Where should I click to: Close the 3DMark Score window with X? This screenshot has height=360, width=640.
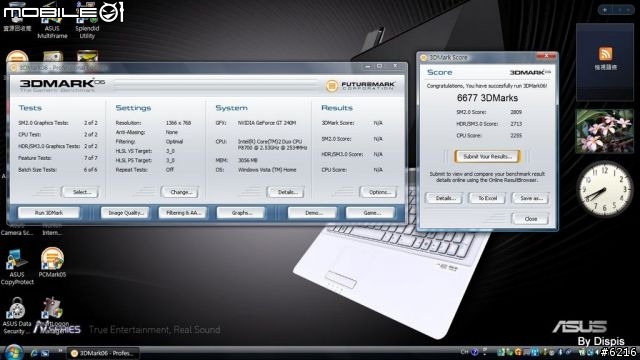pyautogui.click(x=546, y=57)
